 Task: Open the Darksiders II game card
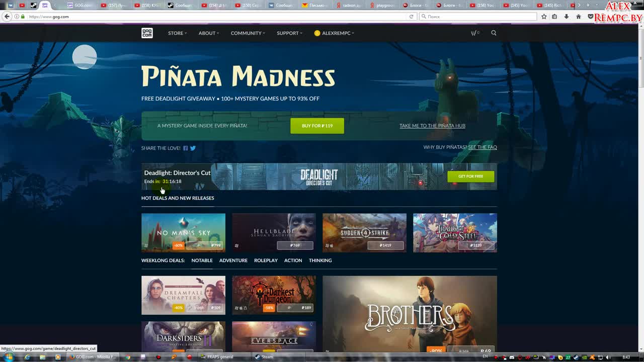[183, 337]
